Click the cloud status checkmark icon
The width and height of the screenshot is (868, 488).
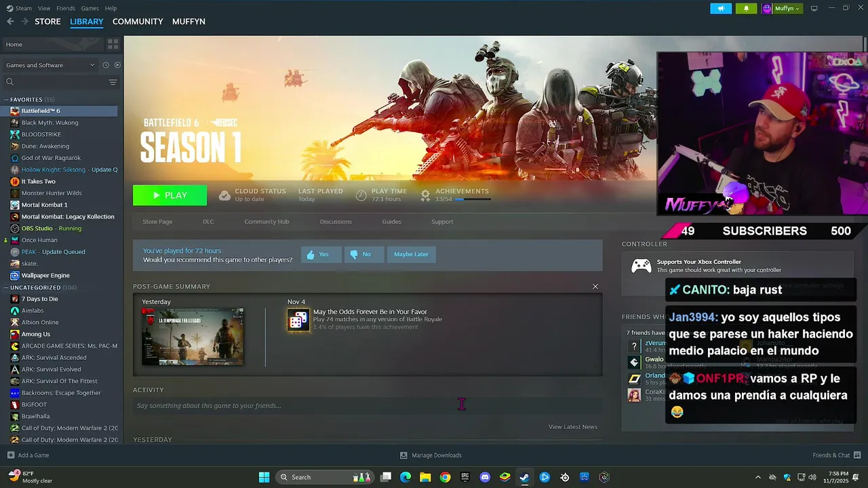point(224,195)
